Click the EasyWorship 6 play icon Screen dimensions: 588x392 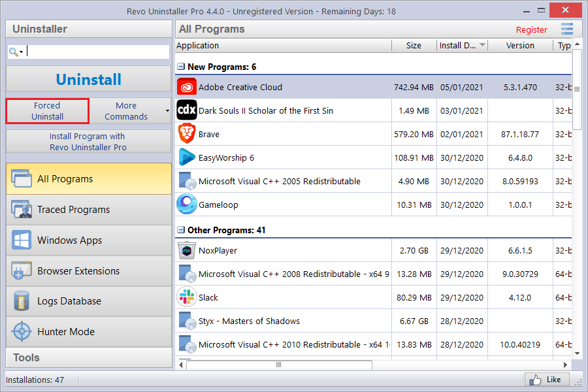[x=187, y=157]
